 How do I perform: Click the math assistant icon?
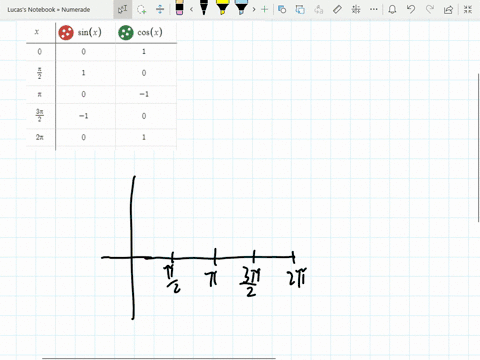pyautogui.click(x=356, y=9)
